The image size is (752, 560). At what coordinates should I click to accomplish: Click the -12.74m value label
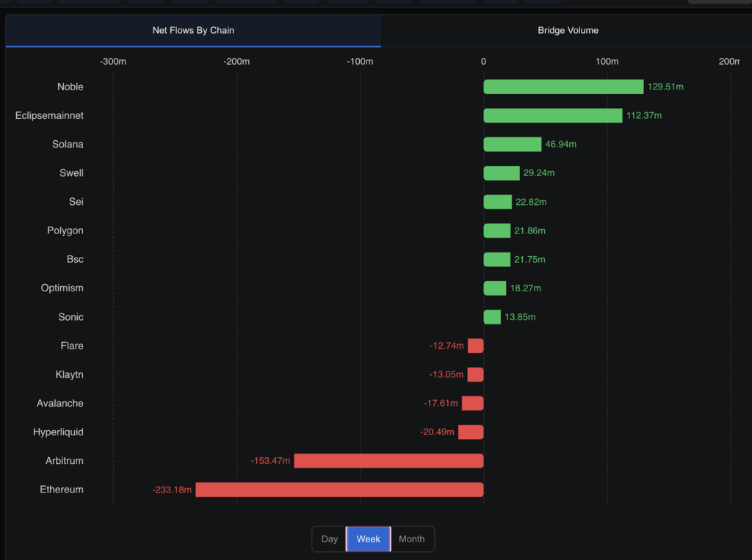tap(447, 346)
